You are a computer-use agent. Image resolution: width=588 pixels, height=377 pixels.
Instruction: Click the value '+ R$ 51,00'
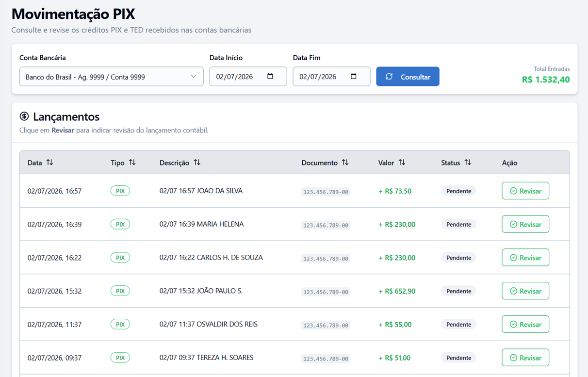394,358
